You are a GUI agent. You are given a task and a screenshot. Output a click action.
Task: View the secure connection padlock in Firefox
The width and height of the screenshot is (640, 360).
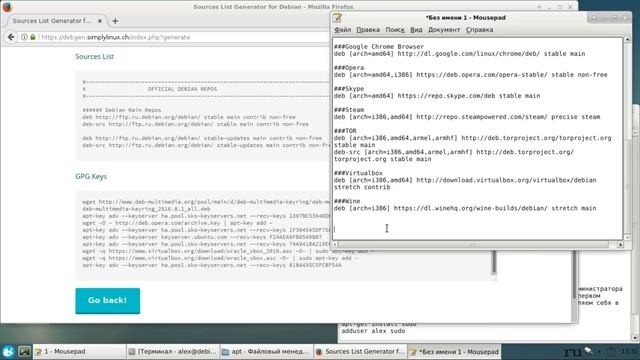tap(33, 37)
